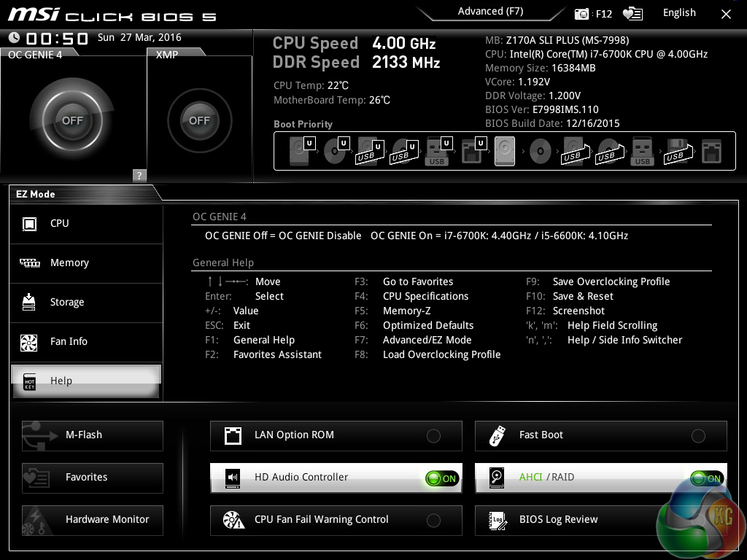Select legacy USB hard disk boot icon

pos(576,152)
